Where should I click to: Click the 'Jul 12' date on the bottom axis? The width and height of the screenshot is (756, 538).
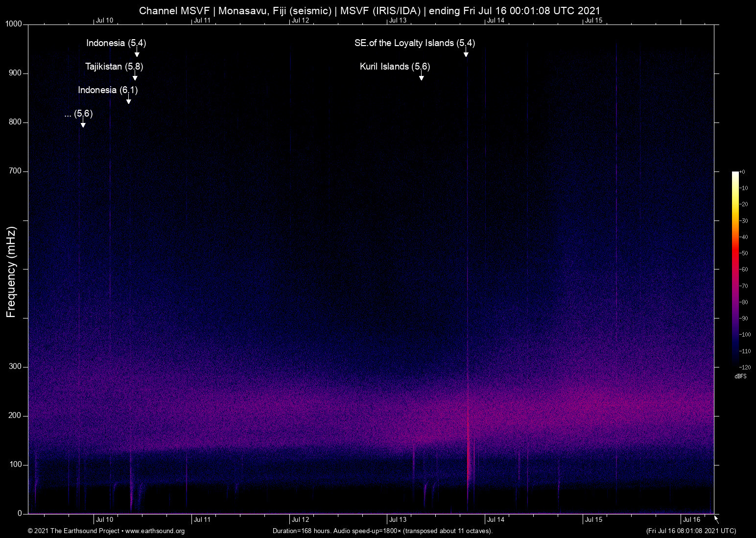pos(300,520)
